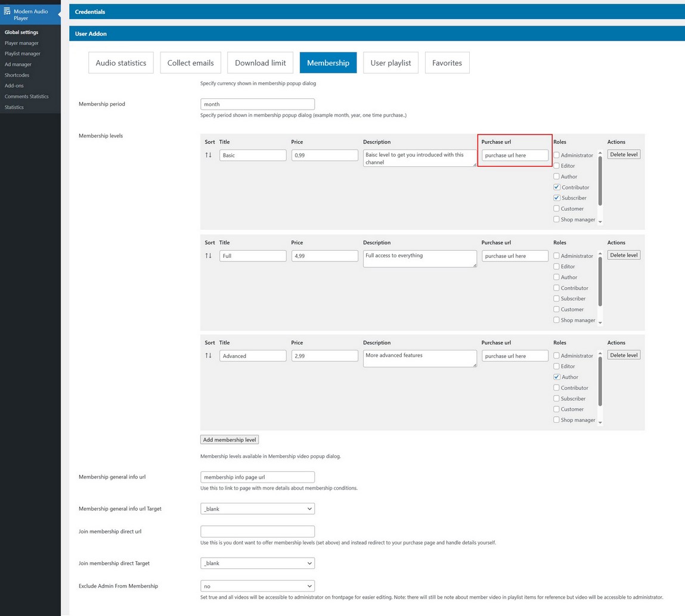Click the Membership period input field

pyautogui.click(x=258, y=104)
